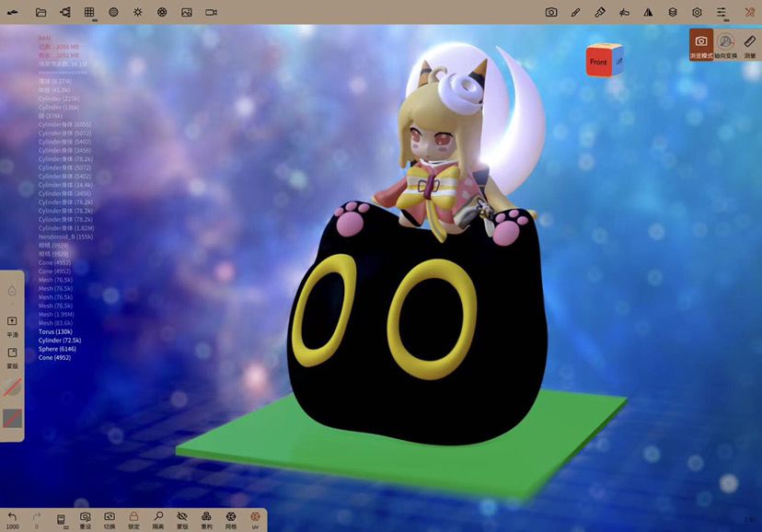Redo the action (0 count)
Screen dimensions: 762x532
coord(37,520)
